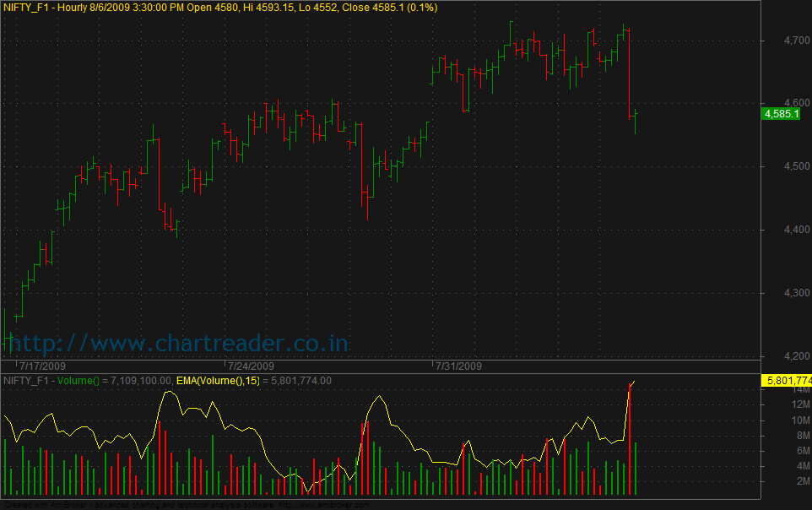Click the AmiBroker credit text at the bottom
The width and height of the screenshot is (812, 510).
click(x=186, y=505)
